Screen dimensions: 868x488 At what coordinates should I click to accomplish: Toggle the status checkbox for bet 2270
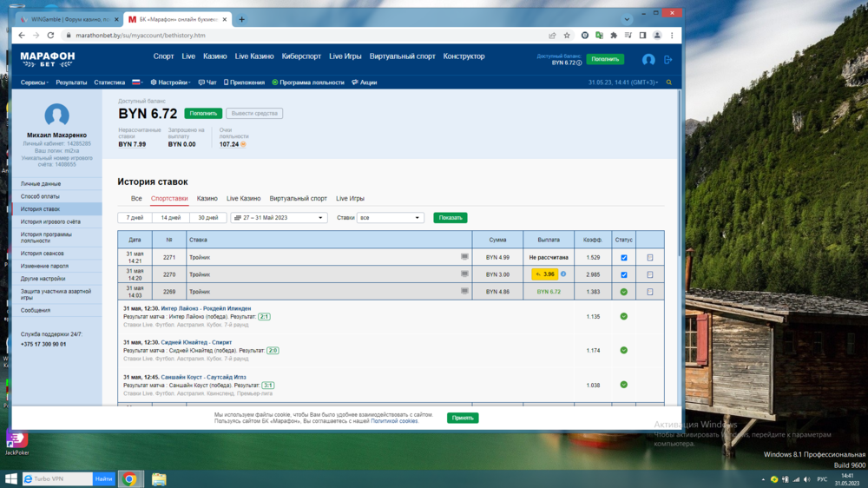(624, 274)
